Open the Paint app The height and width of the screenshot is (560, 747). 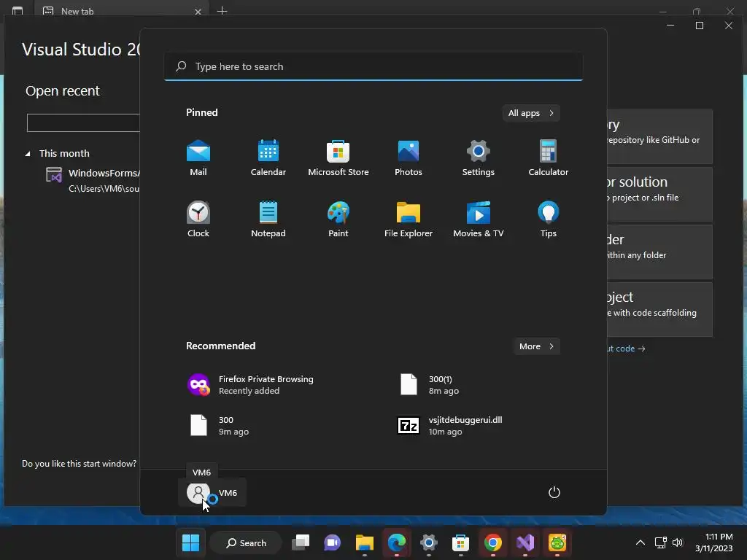(338, 219)
